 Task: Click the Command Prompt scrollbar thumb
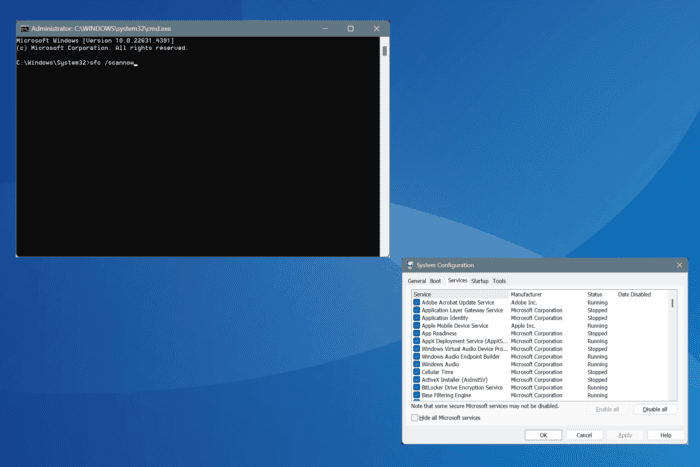click(384, 51)
